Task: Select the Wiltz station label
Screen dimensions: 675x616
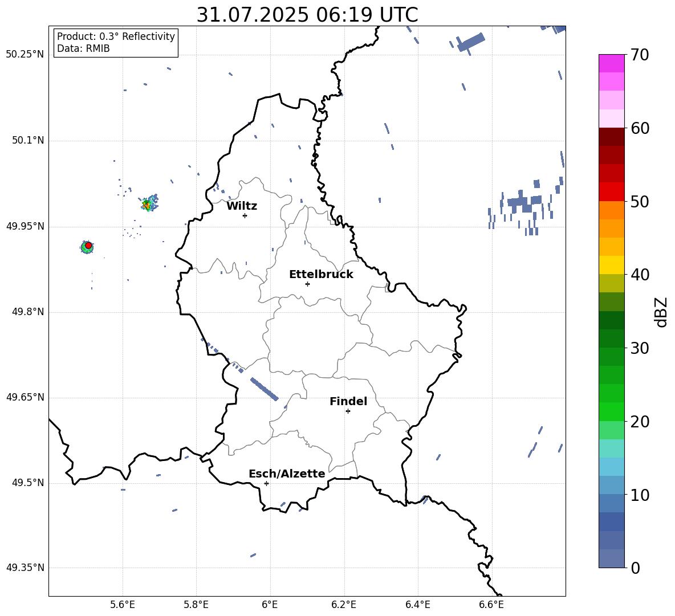Action: coord(242,206)
